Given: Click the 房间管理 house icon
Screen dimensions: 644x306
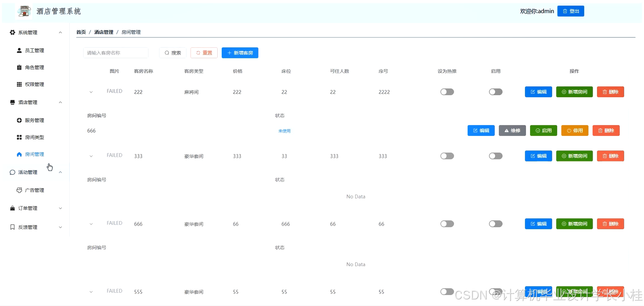Looking at the screenshot, I should click(x=19, y=154).
